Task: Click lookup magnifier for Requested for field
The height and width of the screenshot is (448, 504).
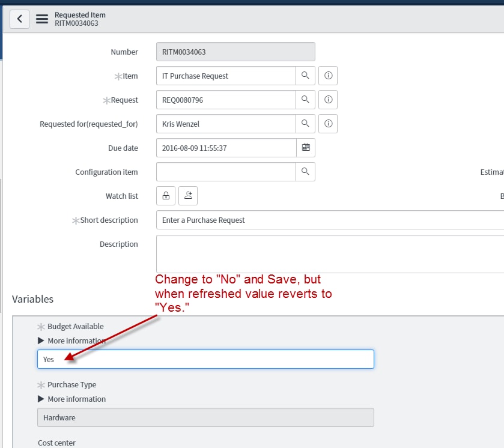Action: click(305, 124)
